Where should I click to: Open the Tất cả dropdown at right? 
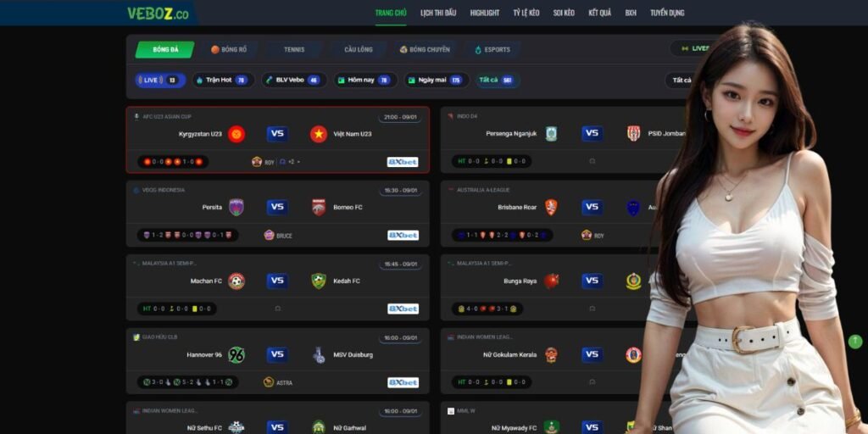coord(681,81)
